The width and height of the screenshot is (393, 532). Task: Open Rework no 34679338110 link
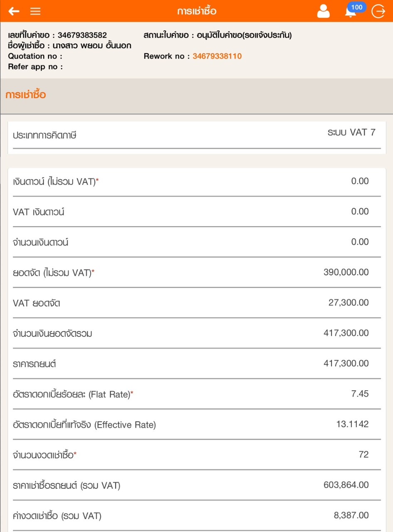click(x=217, y=56)
